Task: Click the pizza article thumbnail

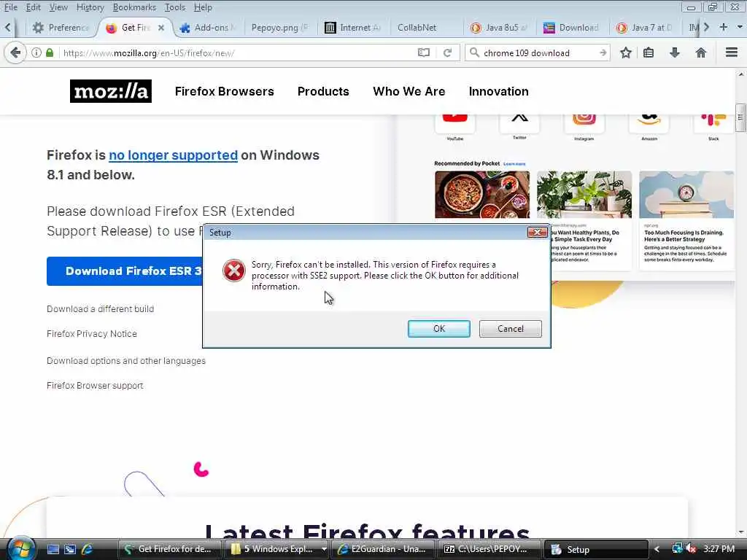Action: (482, 195)
